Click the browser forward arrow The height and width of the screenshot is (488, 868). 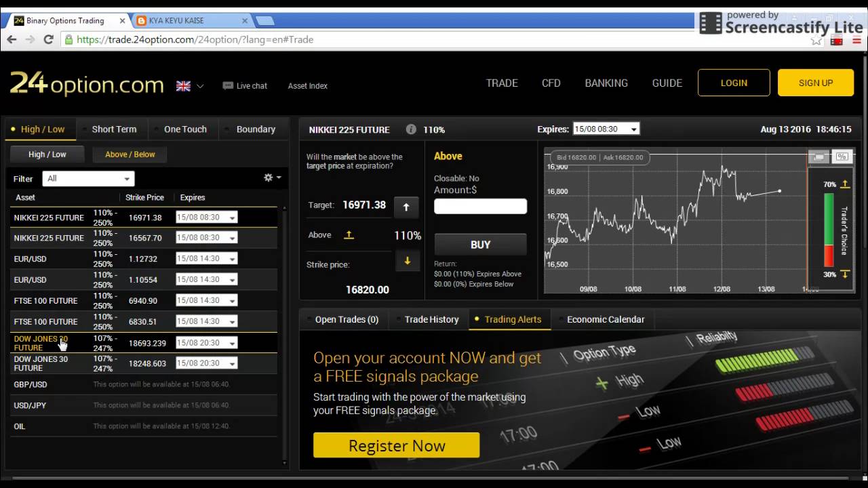[30, 39]
